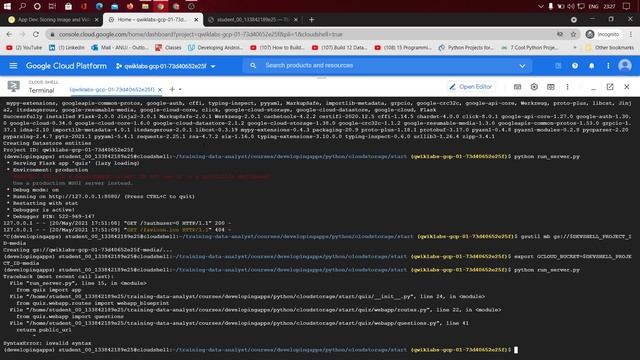Viewport: 640px width, 360px height.
Task: Reload the page with the refresh icon
Action: point(36,34)
